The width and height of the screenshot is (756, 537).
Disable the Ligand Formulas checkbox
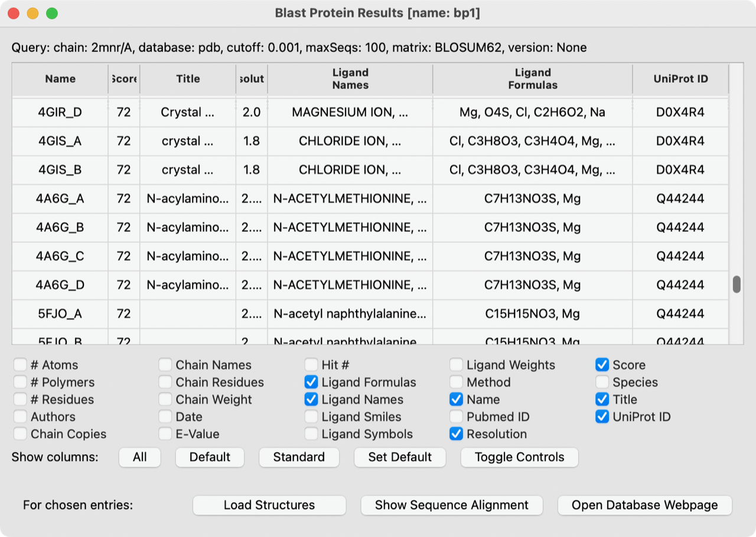coord(311,382)
